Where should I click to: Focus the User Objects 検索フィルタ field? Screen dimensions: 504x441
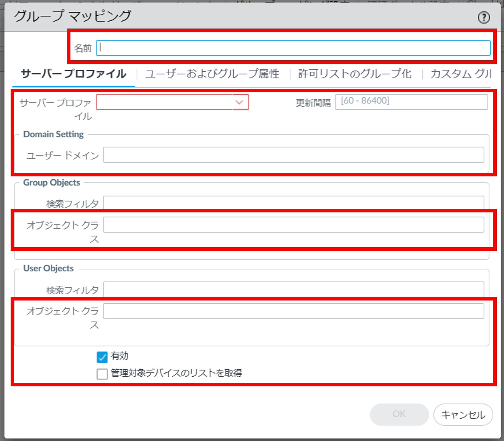point(293,289)
